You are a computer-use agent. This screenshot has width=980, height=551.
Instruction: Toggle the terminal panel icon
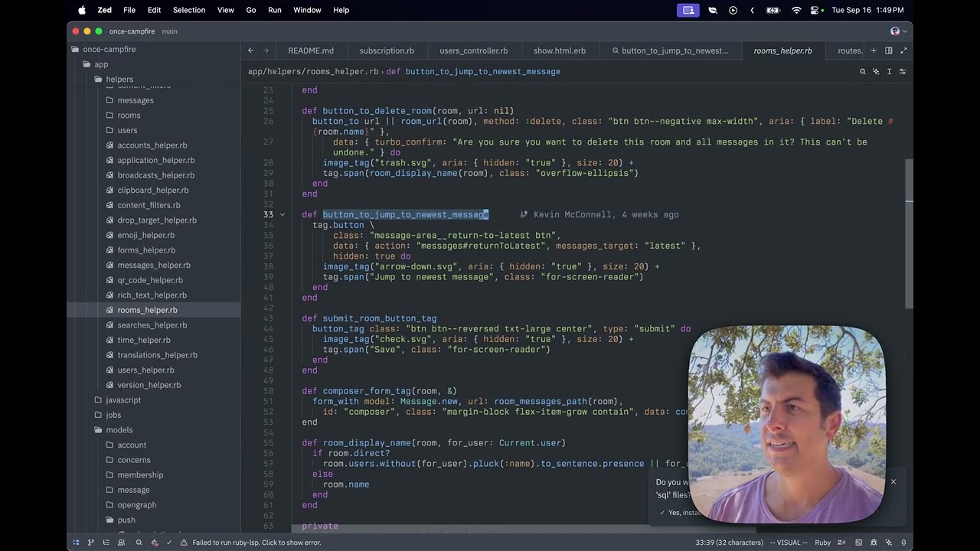858,543
